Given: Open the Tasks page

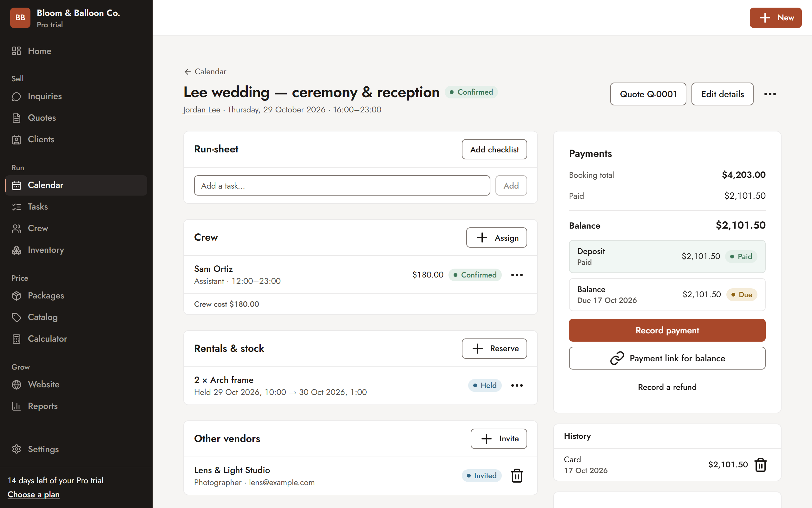Looking at the screenshot, I should coord(76,207).
